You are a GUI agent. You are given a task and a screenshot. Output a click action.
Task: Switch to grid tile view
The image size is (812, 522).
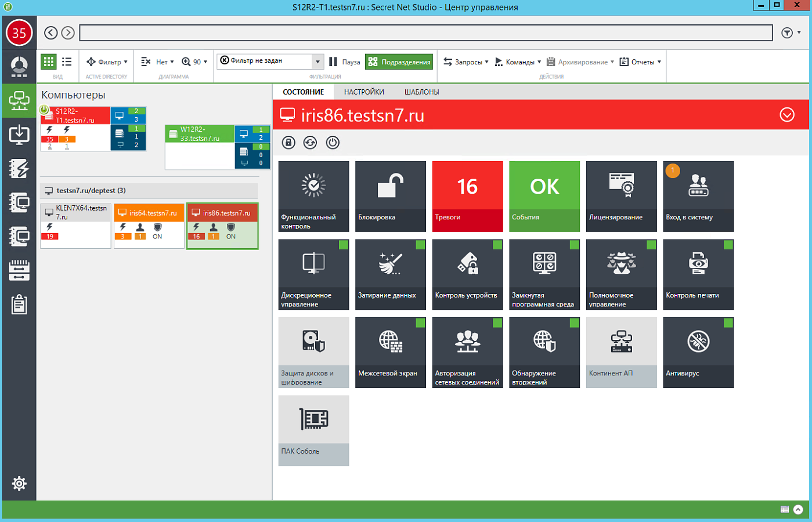click(x=49, y=61)
